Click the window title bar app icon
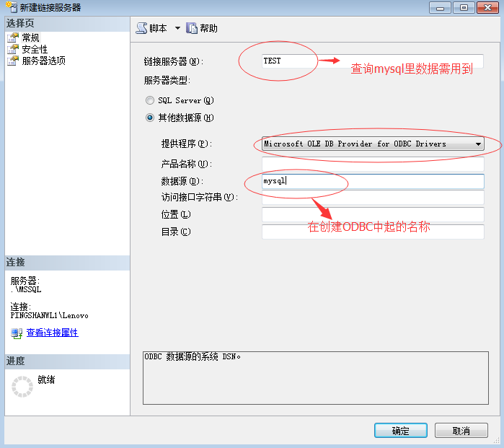The width and height of the screenshot is (504, 448). (x=12, y=7)
